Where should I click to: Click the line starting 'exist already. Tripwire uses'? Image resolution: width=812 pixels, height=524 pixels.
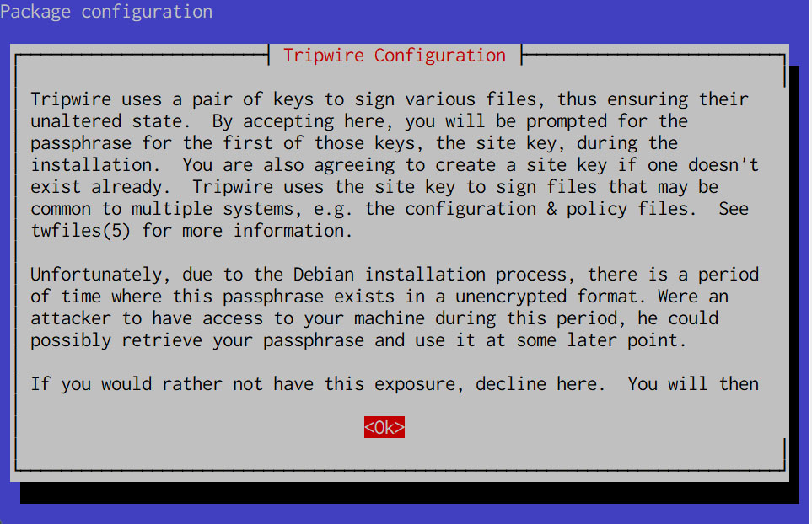(374, 187)
